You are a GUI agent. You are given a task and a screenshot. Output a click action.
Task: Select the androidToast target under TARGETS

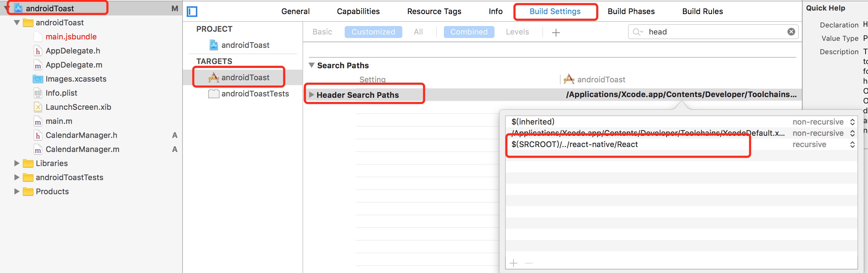pos(245,77)
